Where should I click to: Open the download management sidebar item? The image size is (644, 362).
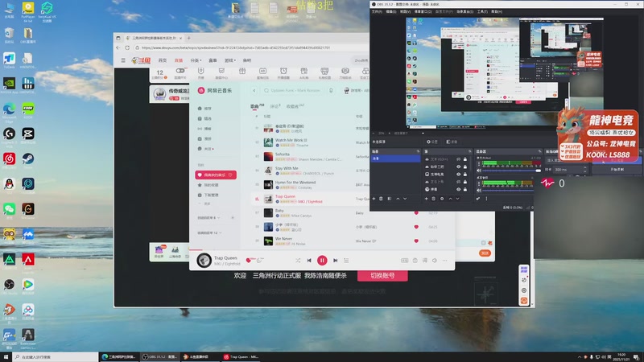[208, 195]
